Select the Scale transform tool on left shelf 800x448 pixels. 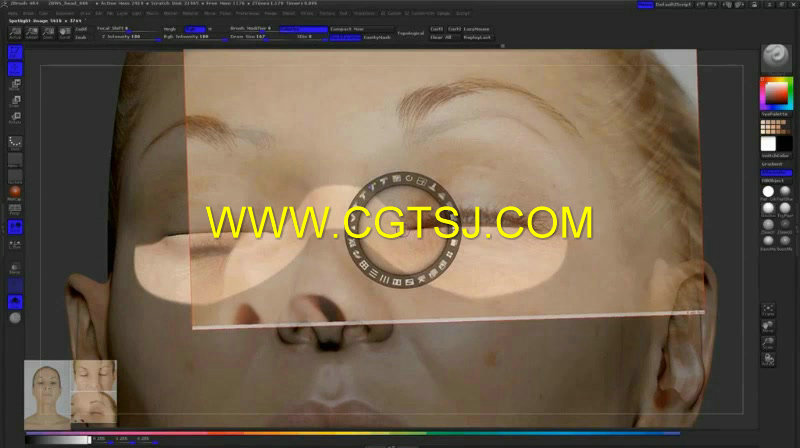(15, 101)
